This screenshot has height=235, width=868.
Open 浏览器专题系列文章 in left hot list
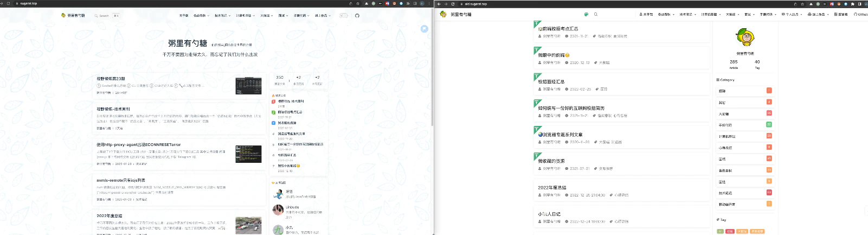292,134
